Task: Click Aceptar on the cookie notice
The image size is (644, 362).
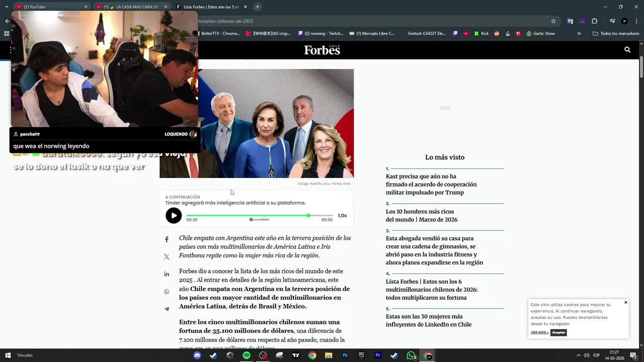Action: point(558,332)
